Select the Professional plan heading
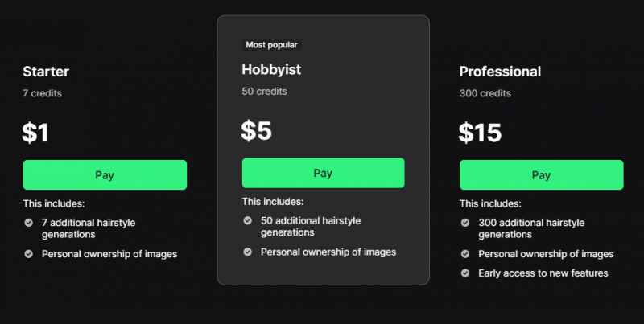644x324 pixels. [500, 72]
